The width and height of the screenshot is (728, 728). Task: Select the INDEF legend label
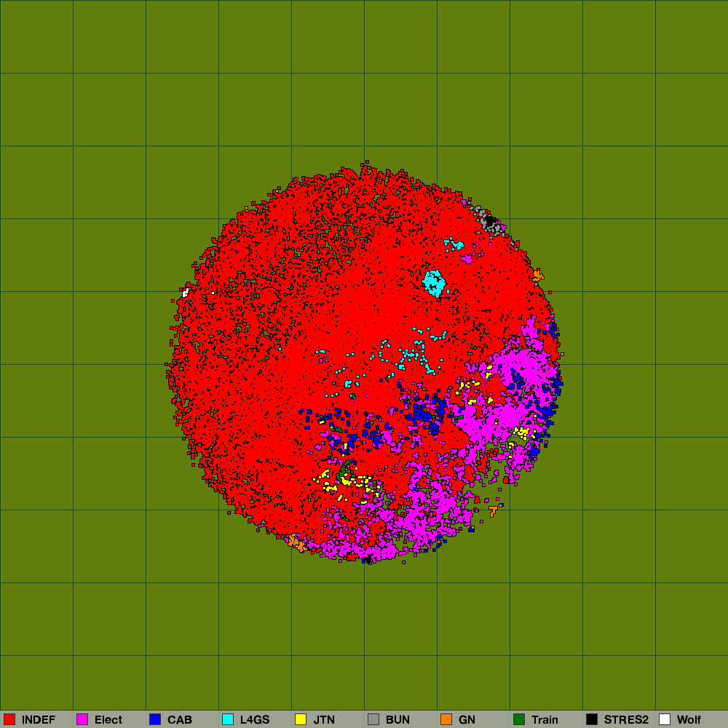point(39,720)
